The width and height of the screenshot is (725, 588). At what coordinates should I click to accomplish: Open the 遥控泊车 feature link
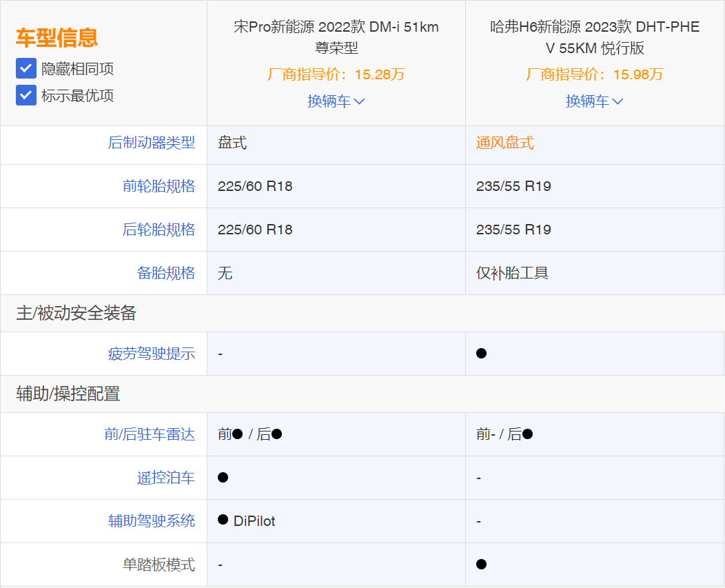click(166, 478)
